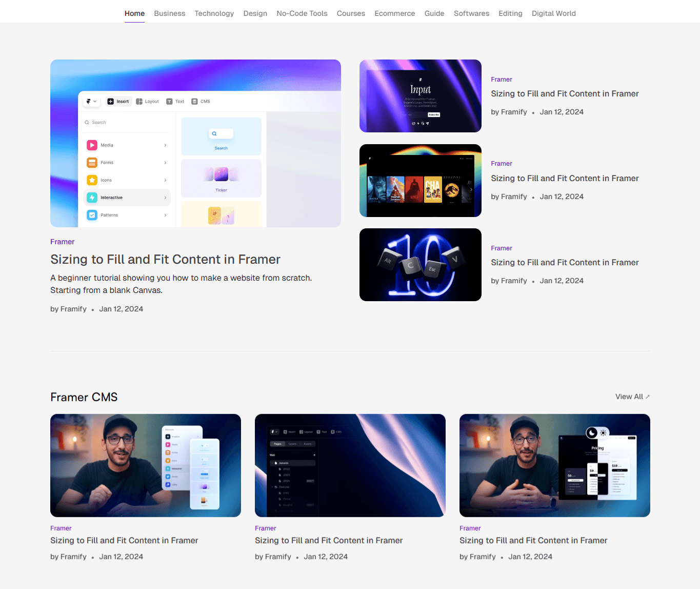The width and height of the screenshot is (700, 589).
Task: Click 'Jan 12, 2024' under the featured article description
Action: point(121,309)
